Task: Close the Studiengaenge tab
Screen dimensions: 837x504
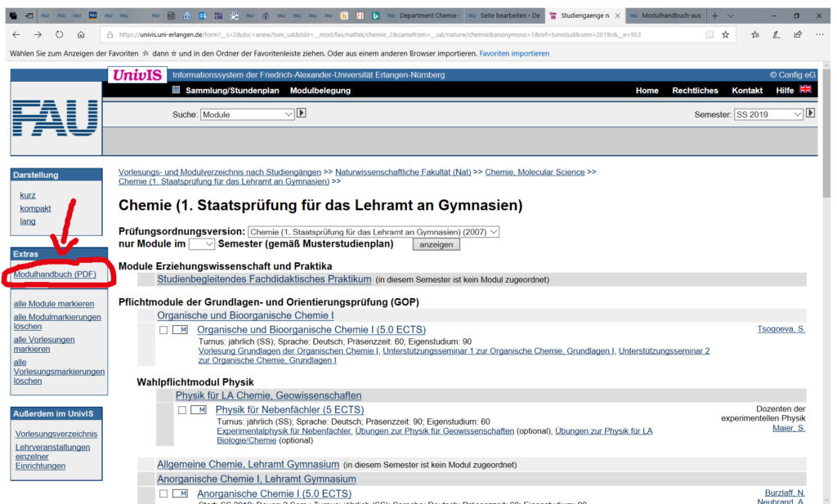Action: (618, 16)
